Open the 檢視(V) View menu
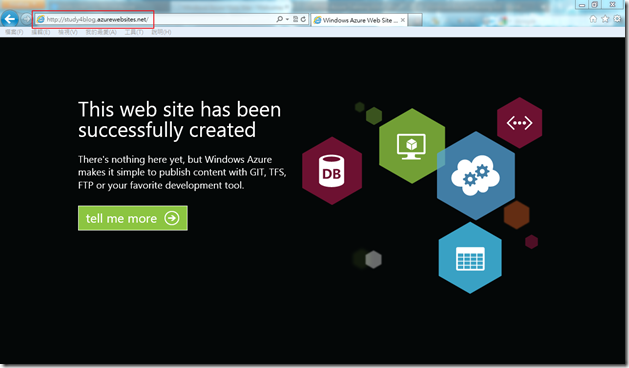Image resolution: width=629 pixels, height=368 pixels. [x=68, y=32]
